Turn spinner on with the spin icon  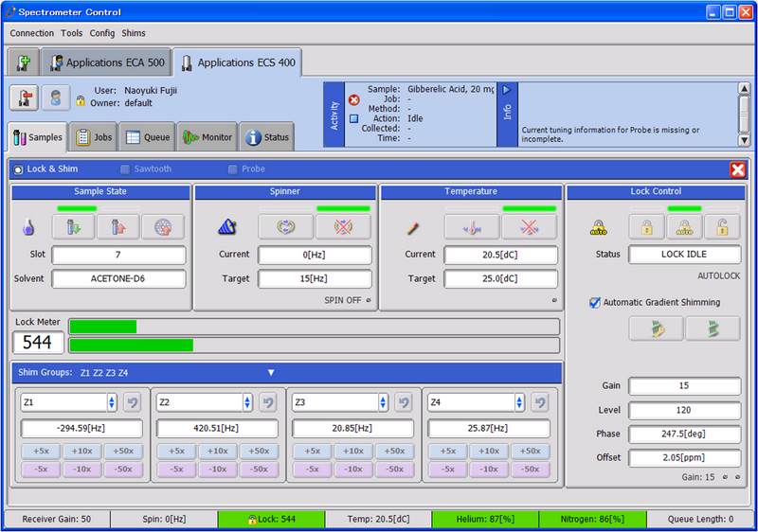pyautogui.click(x=286, y=227)
